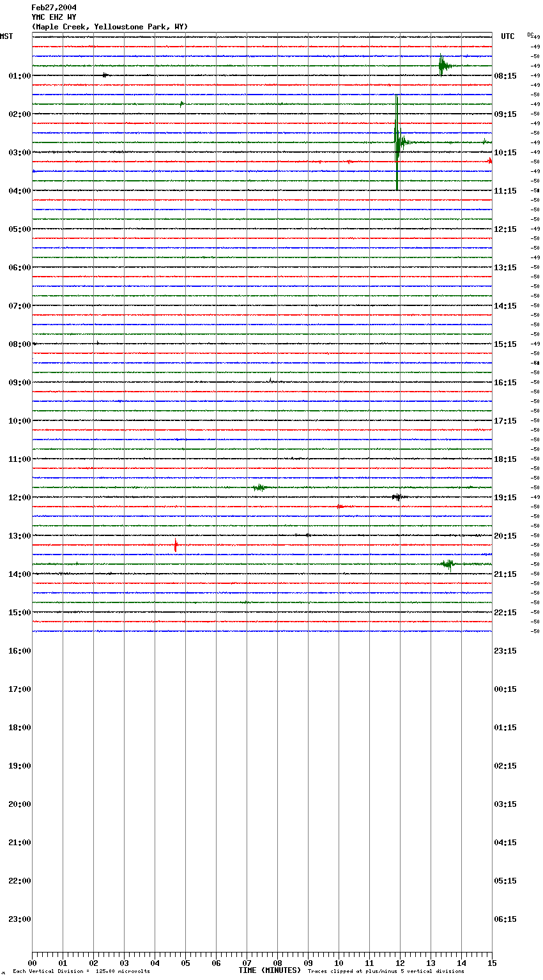This screenshot has width=543, height=980.
Task: Click the 19:15 UTC time label
Action: coord(505,498)
